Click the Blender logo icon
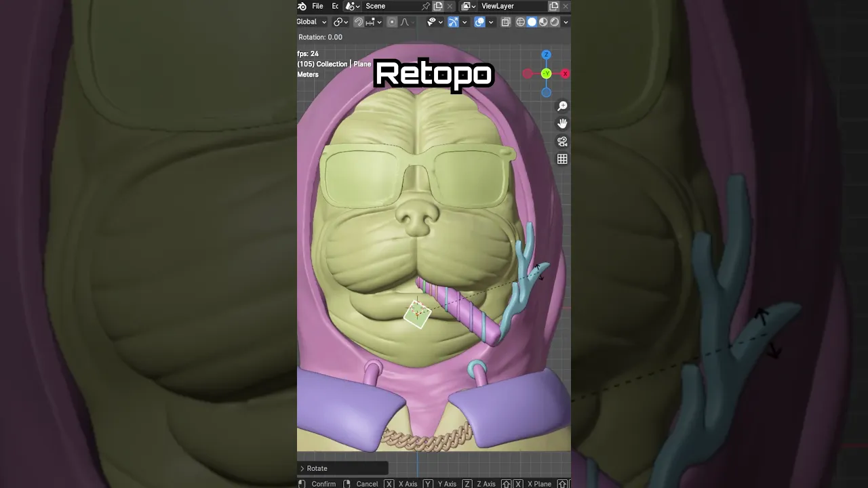This screenshot has height=488, width=868. (x=302, y=6)
